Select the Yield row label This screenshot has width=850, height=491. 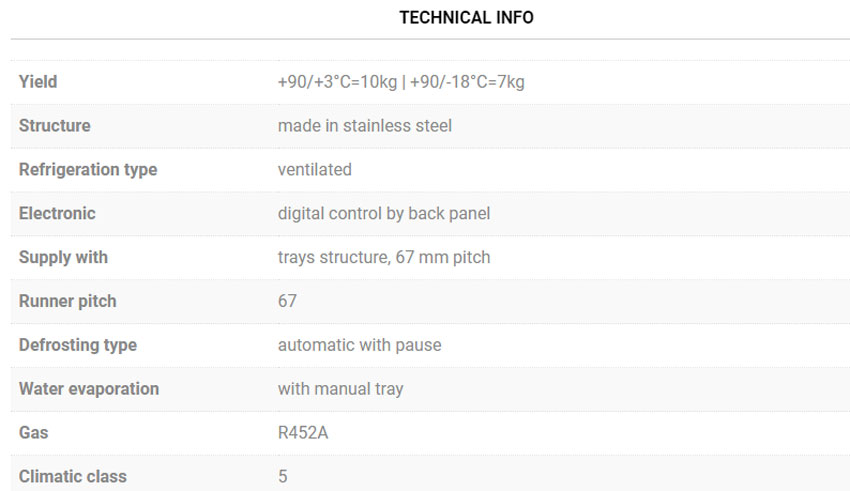[x=38, y=82]
